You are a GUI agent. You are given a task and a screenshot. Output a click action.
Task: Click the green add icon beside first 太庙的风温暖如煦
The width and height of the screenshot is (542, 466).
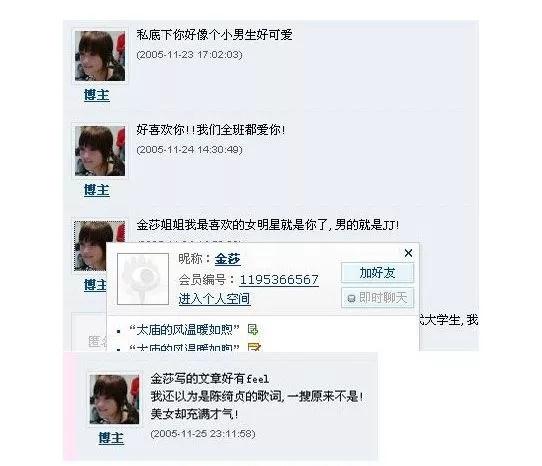tap(253, 329)
